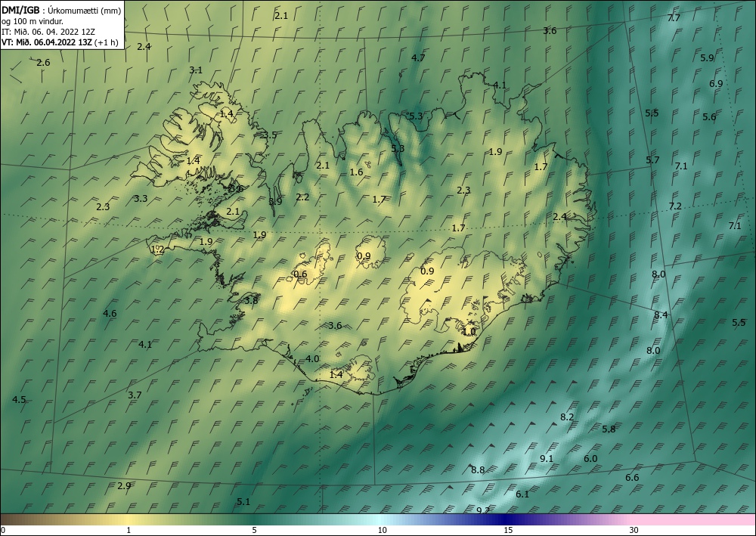Click the 1.2 value label
756x536 pixels.
(x=158, y=249)
